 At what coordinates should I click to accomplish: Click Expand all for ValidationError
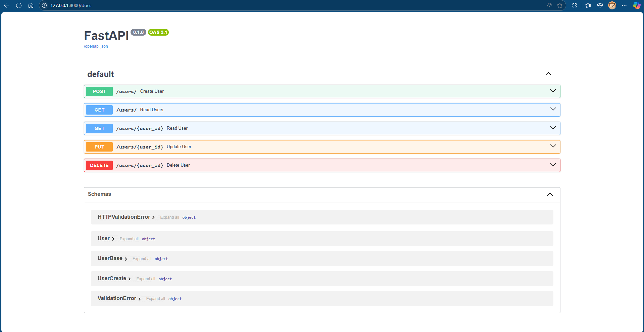point(156,299)
